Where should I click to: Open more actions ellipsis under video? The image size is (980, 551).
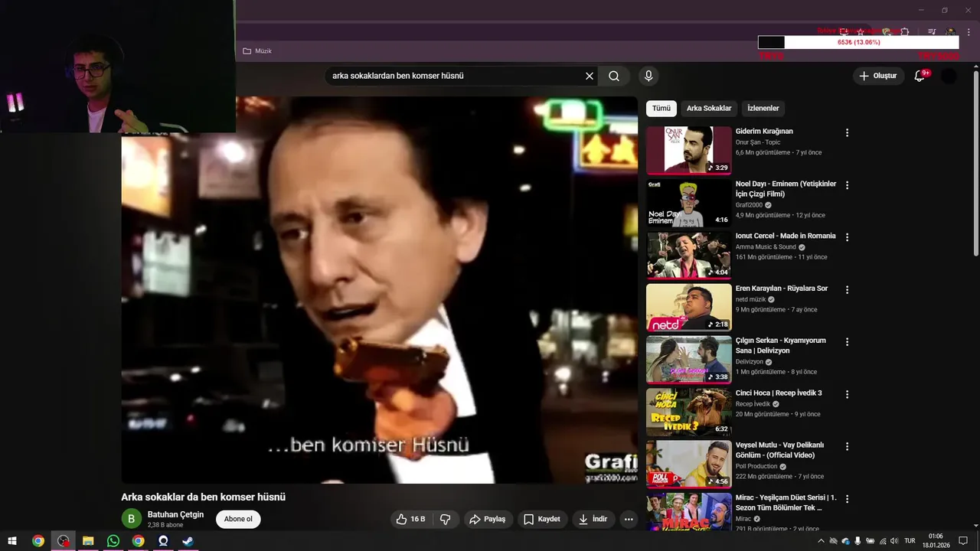click(x=629, y=519)
